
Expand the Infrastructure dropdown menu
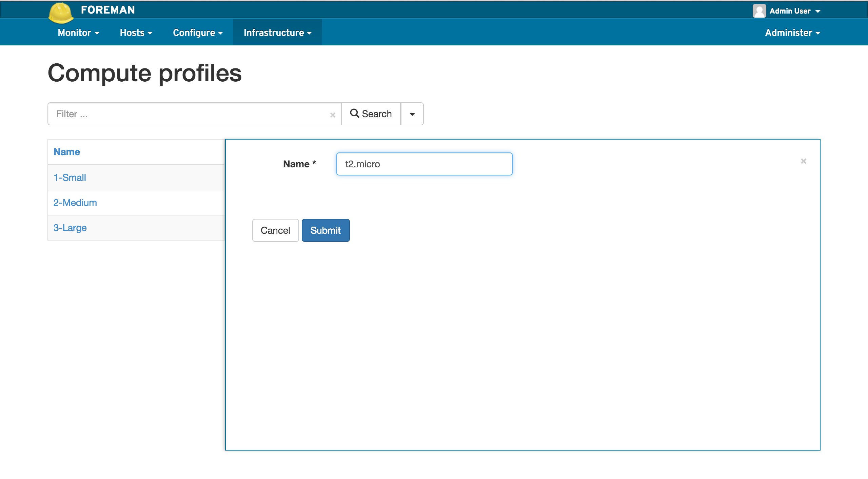[x=277, y=33]
